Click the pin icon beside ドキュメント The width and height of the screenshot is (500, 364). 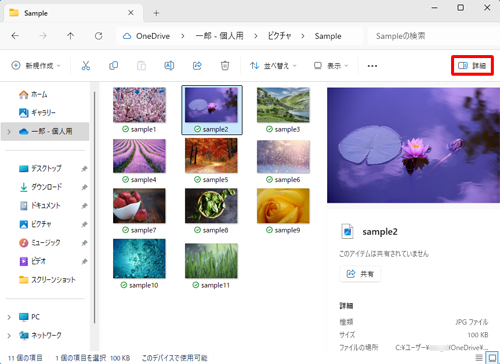tap(84, 206)
